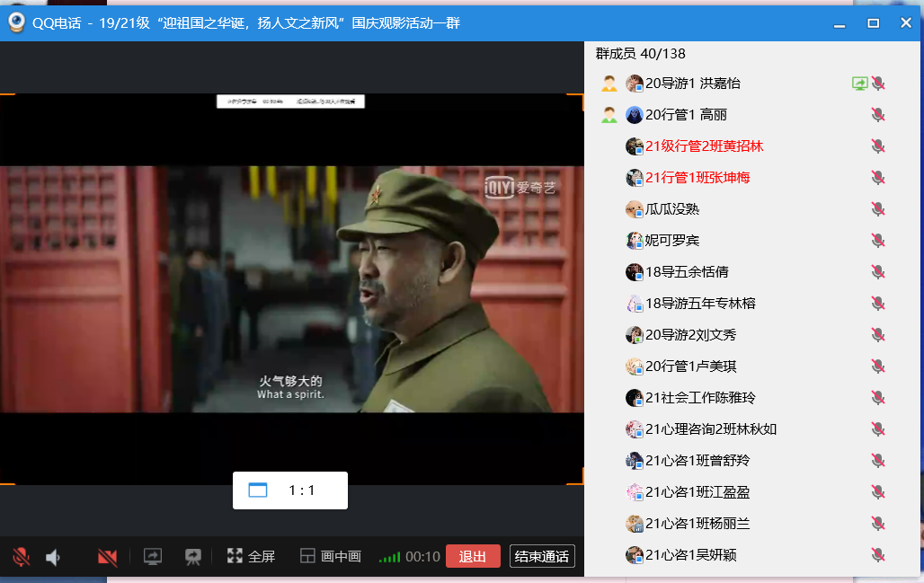Click the presentation demo icon
This screenshot has width=924, height=583.
[x=192, y=557]
